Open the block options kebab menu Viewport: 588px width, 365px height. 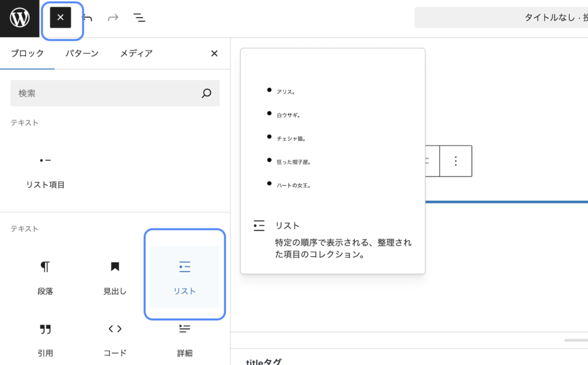tap(455, 161)
